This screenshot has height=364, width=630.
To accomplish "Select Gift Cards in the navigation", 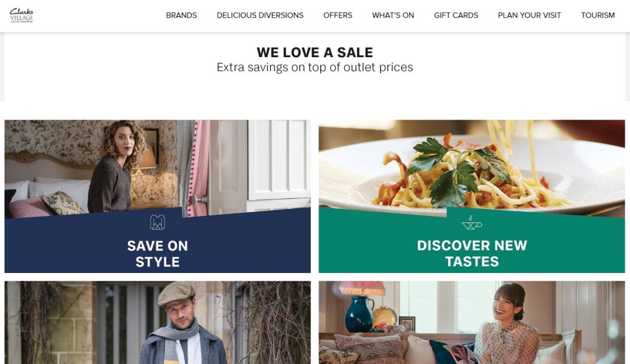I will click(456, 15).
